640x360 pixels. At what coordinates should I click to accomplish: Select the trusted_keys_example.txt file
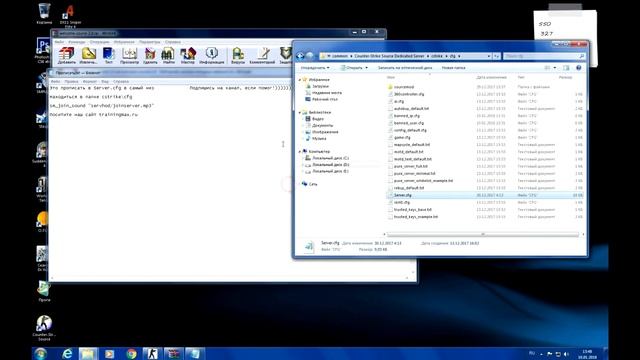click(416, 217)
